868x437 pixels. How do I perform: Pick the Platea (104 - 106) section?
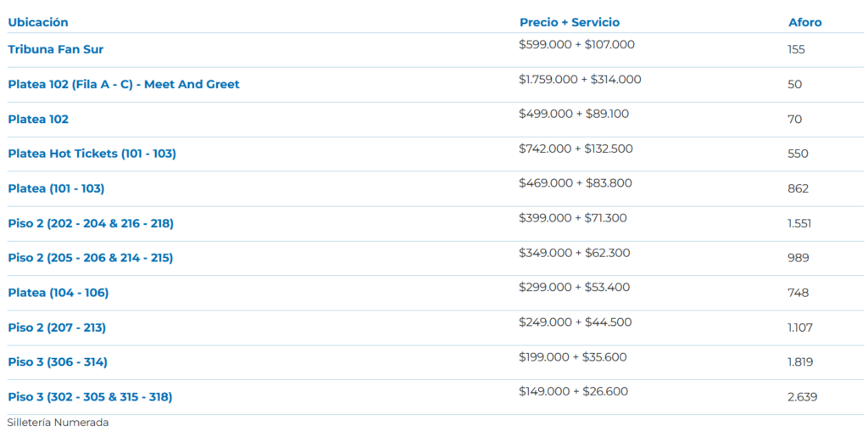(x=58, y=293)
